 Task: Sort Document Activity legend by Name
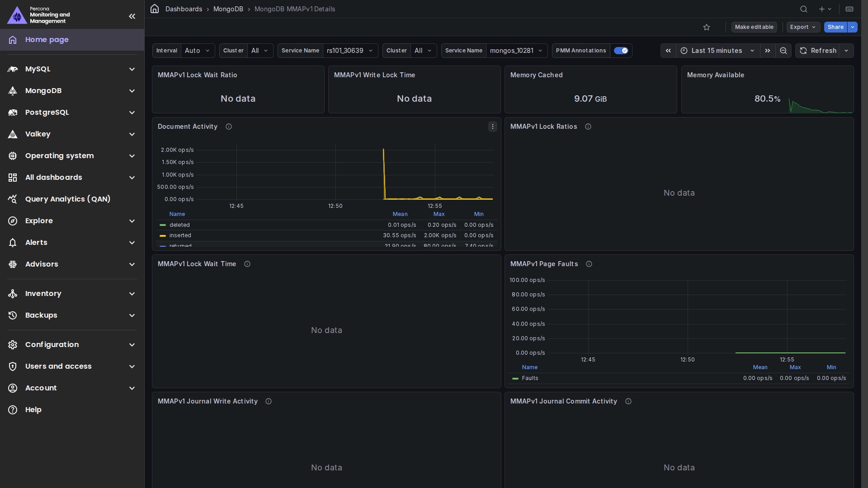click(x=177, y=214)
